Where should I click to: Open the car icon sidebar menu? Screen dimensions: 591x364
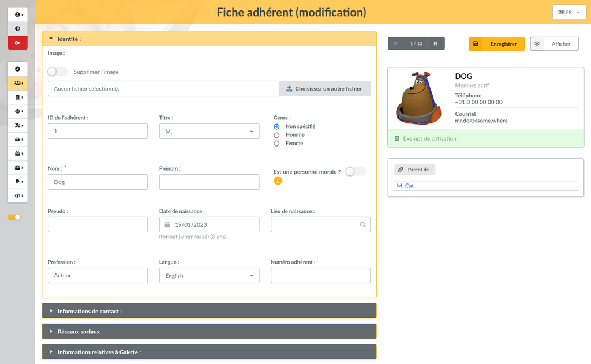point(17,140)
